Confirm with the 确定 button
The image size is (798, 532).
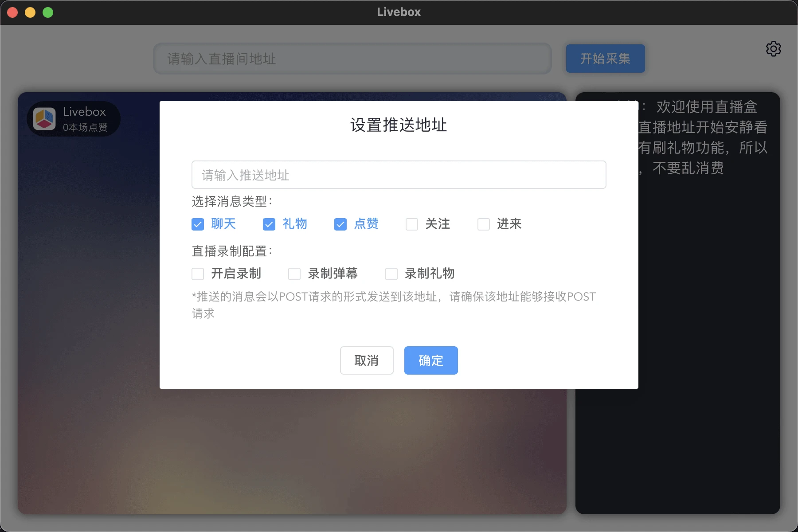click(431, 360)
